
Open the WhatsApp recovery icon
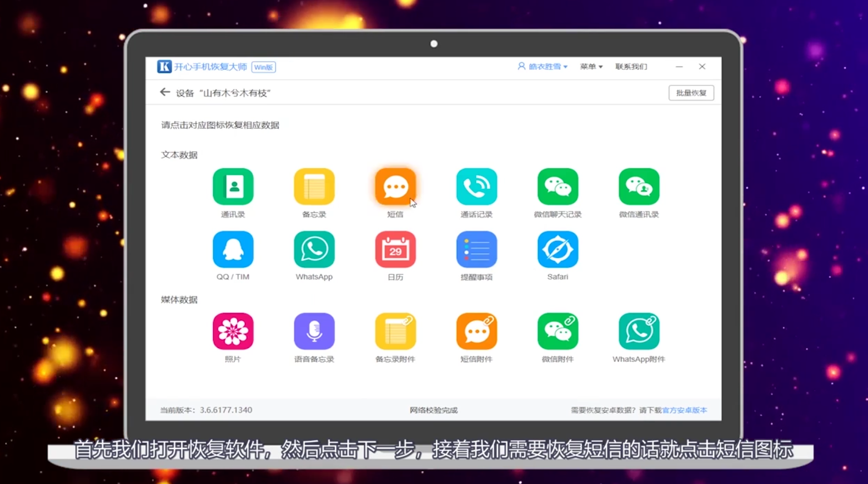tap(314, 249)
